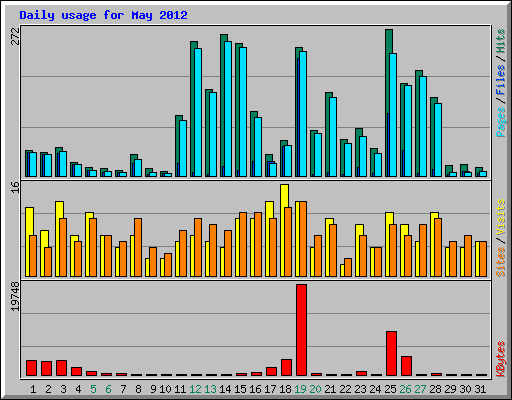Click the red KBytes bar for day 26
This screenshot has height=400, width=512.
(406, 366)
